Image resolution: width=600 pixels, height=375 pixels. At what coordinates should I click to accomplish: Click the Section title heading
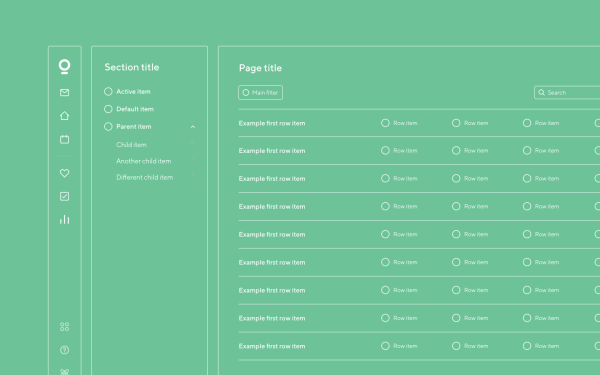132,67
